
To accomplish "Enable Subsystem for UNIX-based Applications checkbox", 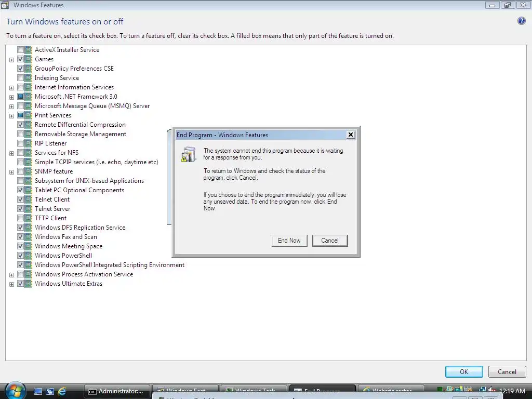I will (20, 181).
